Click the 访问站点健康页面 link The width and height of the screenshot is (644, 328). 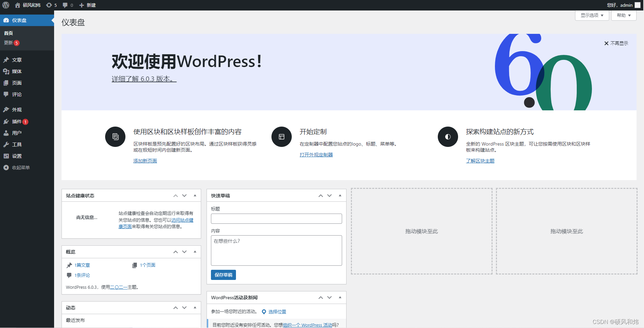click(x=182, y=220)
